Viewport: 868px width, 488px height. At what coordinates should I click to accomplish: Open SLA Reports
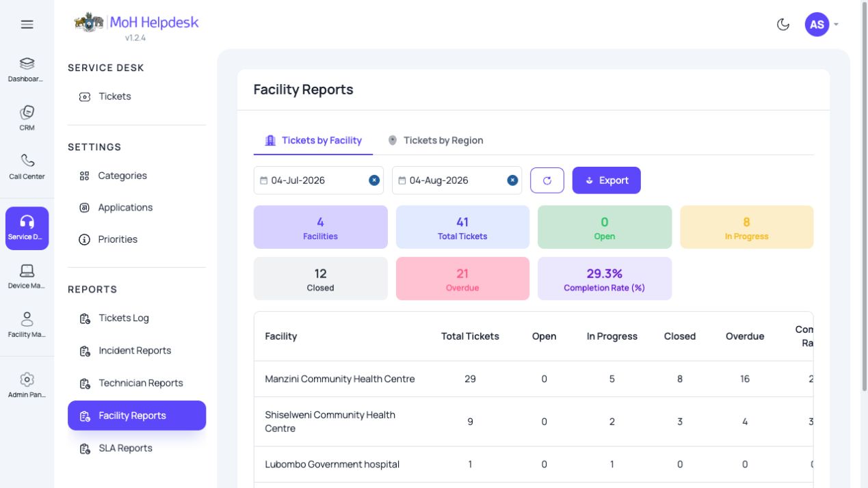coord(137,448)
